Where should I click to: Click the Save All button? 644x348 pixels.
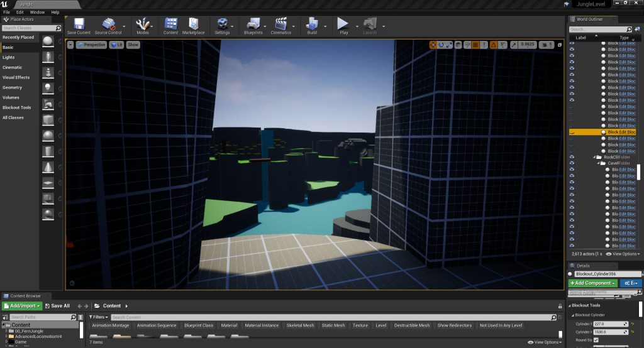[x=57, y=306]
